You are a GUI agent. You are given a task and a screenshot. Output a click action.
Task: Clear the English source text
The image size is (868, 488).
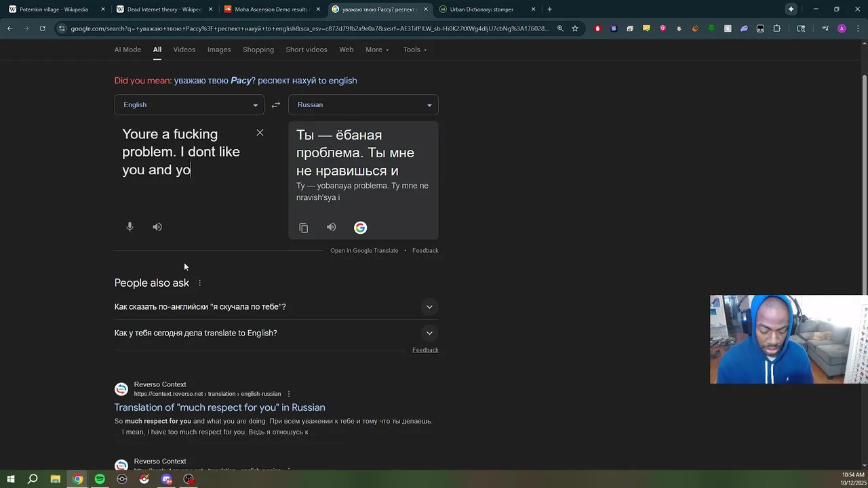[x=260, y=132]
